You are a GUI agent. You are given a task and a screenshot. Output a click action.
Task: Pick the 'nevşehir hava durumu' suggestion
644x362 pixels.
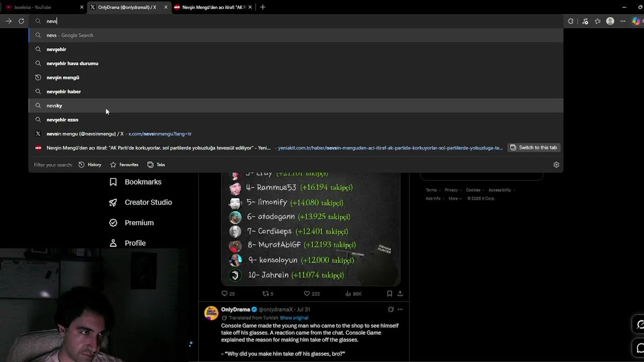[x=296, y=63]
